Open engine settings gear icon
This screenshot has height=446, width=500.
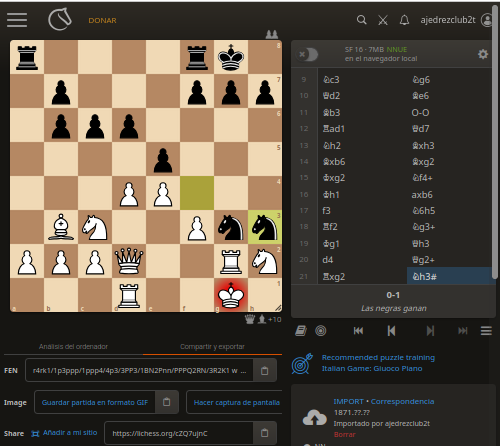point(483,54)
